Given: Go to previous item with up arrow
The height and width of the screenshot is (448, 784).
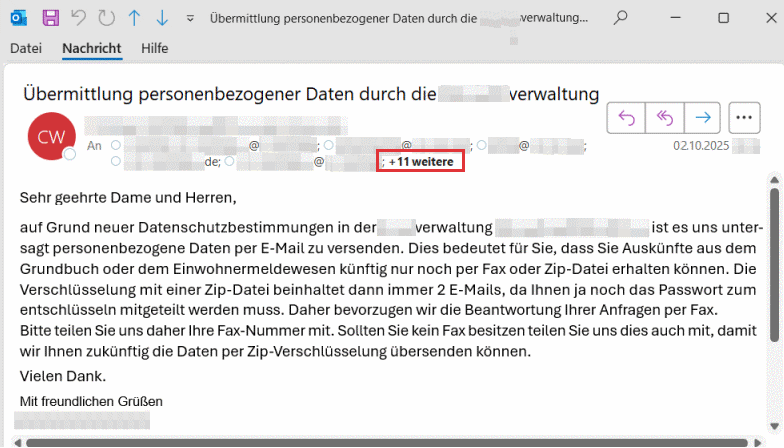Looking at the screenshot, I should pos(134,18).
